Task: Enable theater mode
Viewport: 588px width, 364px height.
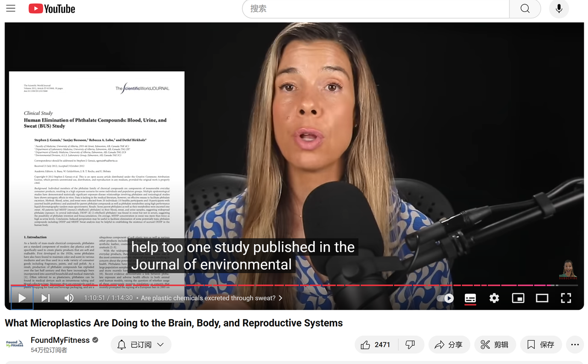Action: click(x=542, y=298)
